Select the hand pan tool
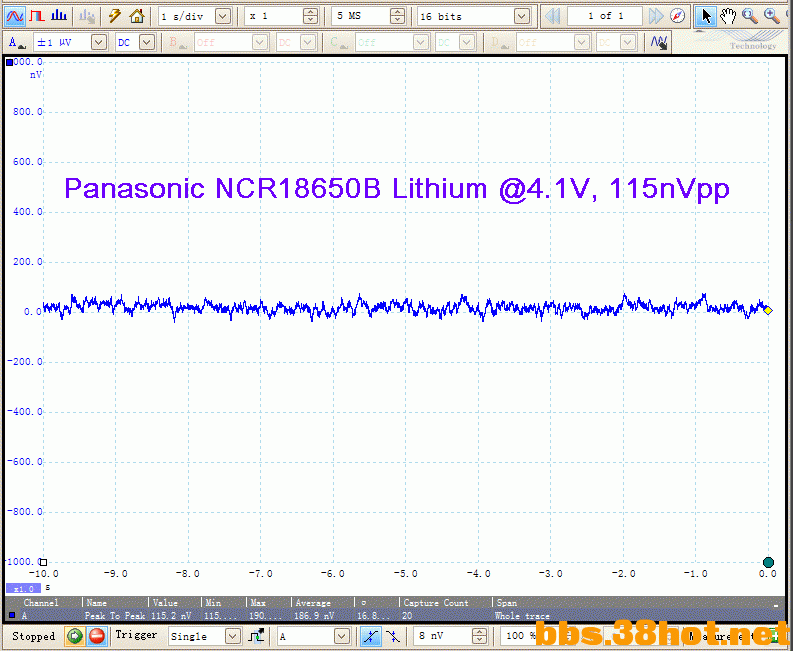793x651 pixels. click(728, 16)
